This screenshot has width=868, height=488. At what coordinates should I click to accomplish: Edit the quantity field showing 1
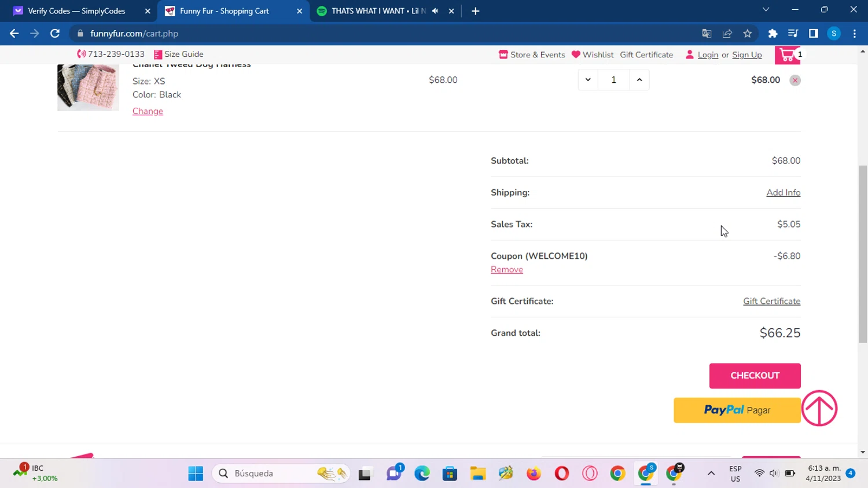click(x=613, y=80)
